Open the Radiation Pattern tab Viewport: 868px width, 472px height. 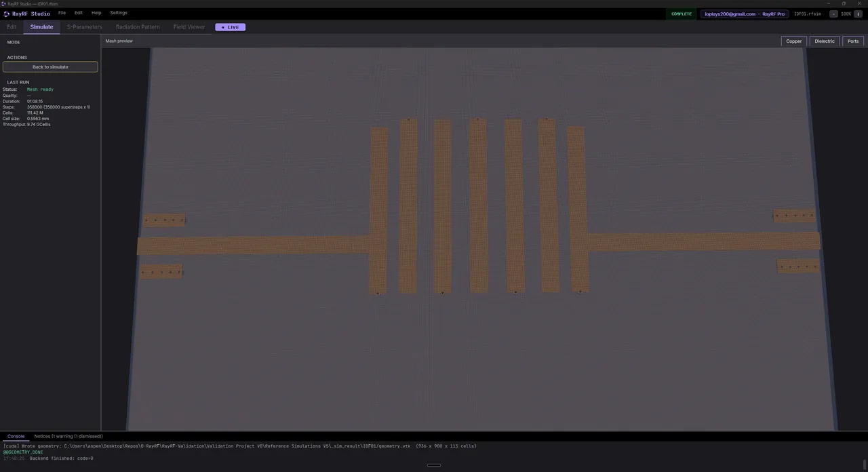point(138,27)
